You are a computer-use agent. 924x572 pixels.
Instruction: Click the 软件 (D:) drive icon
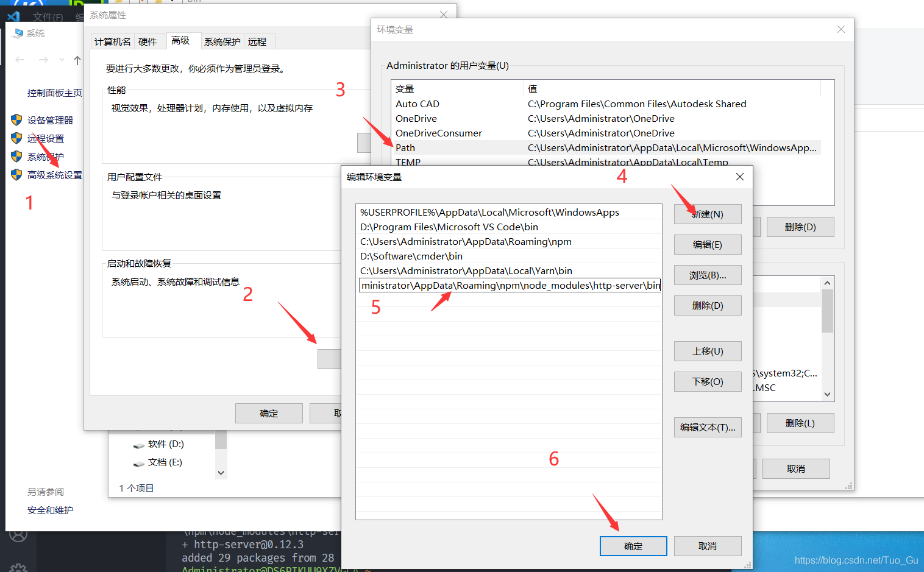tap(139, 445)
